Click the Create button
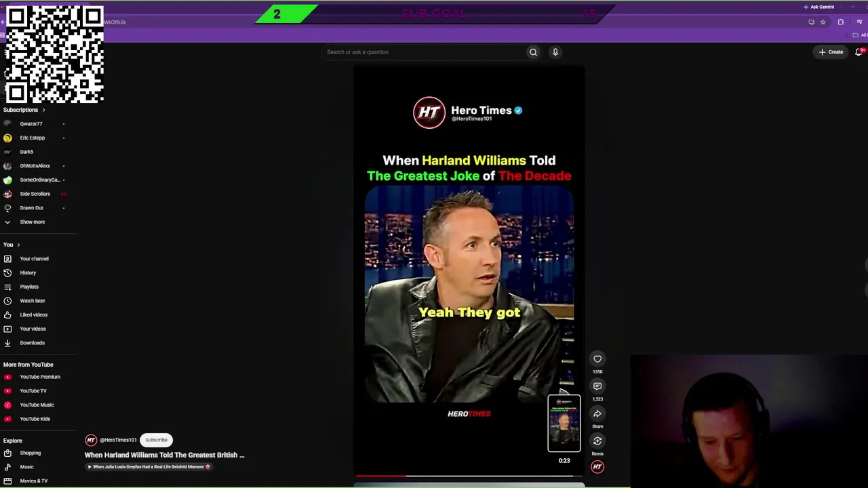 click(x=831, y=52)
